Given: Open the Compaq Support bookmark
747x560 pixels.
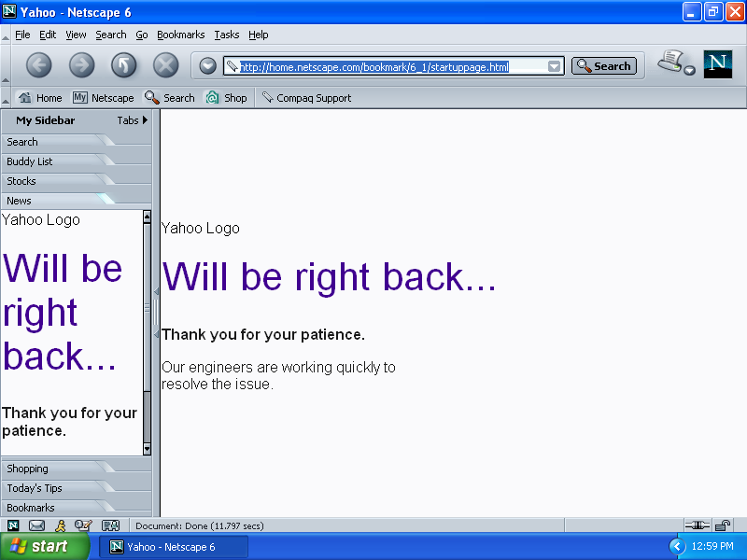Looking at the screenshot, I should click(307, 98).
